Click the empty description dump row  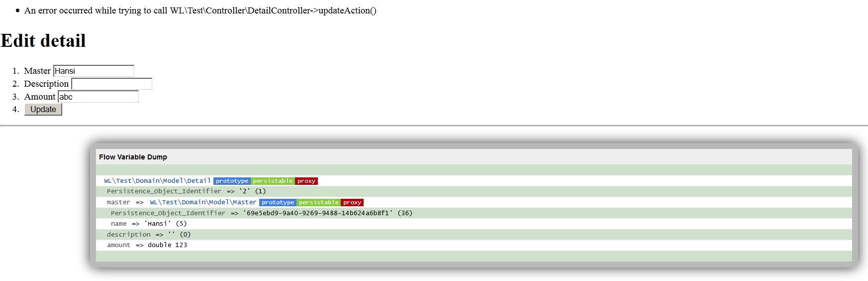[x=149, y=235]
